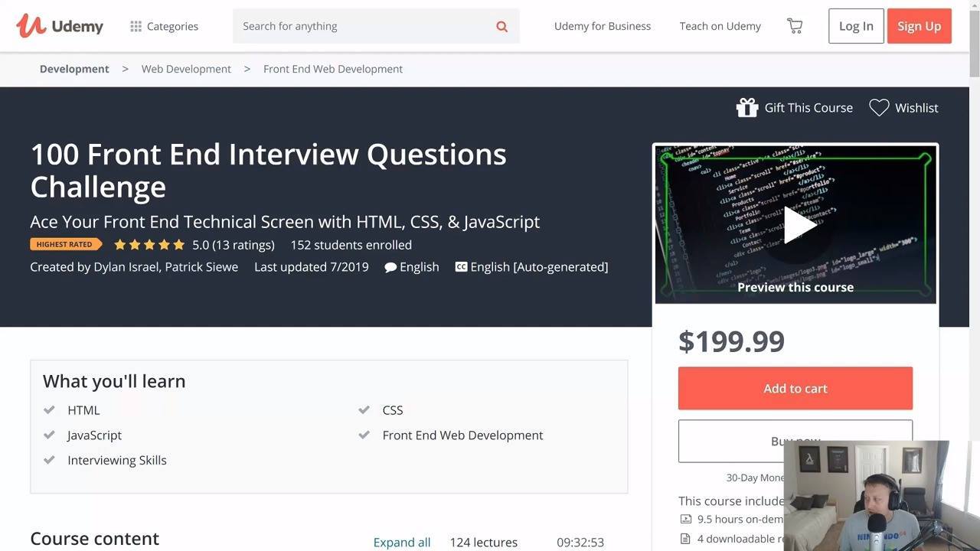
Task: Click the What you'll learn heading
Action: pos(114,381)
